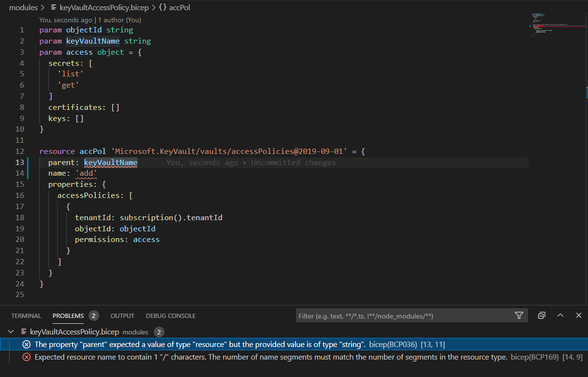Close the bottom panel with the X icon

coord(578,316)
